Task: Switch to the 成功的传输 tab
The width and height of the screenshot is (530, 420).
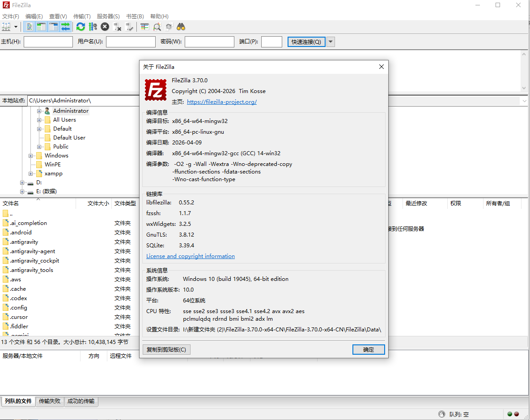Action: pyautogui.click(x=81, y=401)
